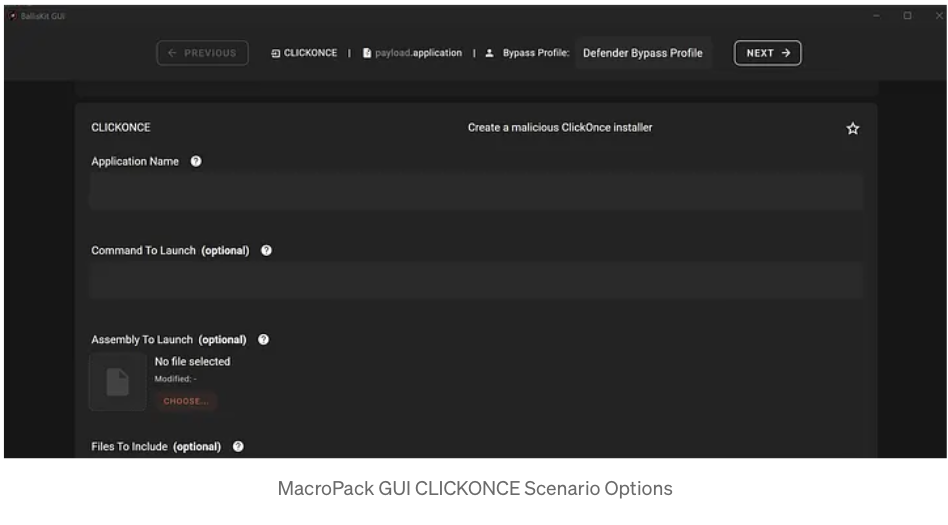948x525 pixels.
Task: Close the BallisKit GUI window
Action: pyautogui.click(x=936, y=16)
